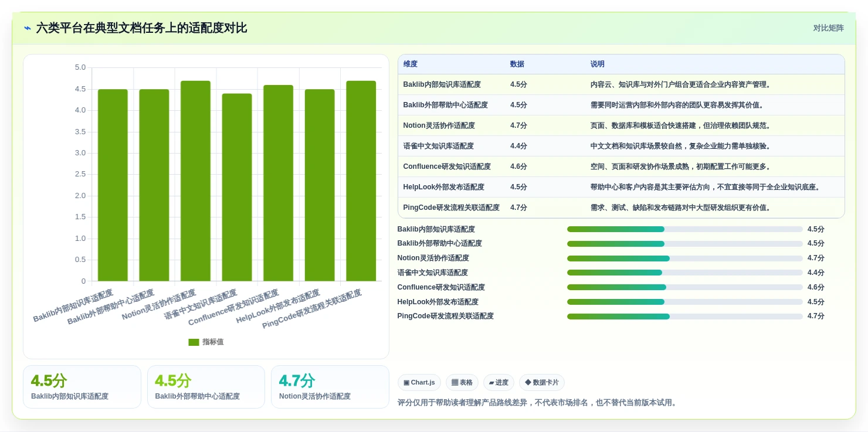Click the 4.6分 value in the table

pos(518,166)
